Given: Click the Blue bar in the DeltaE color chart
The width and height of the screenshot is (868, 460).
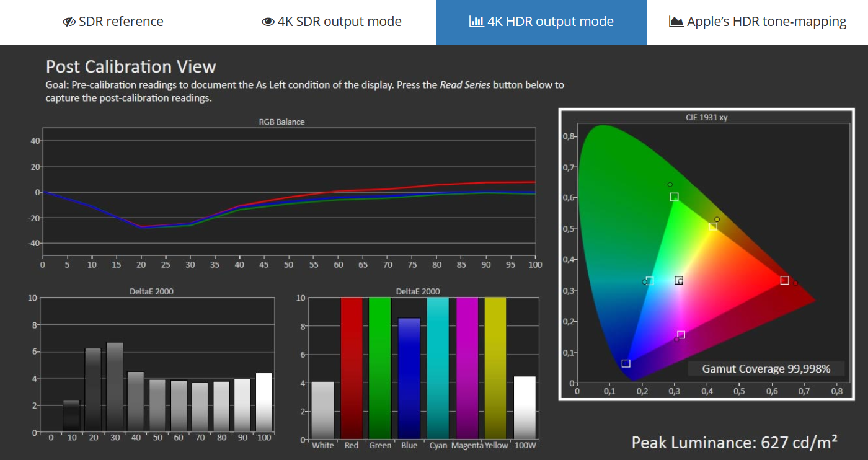Looking at the screenshot, I should (x=409, y=378).
